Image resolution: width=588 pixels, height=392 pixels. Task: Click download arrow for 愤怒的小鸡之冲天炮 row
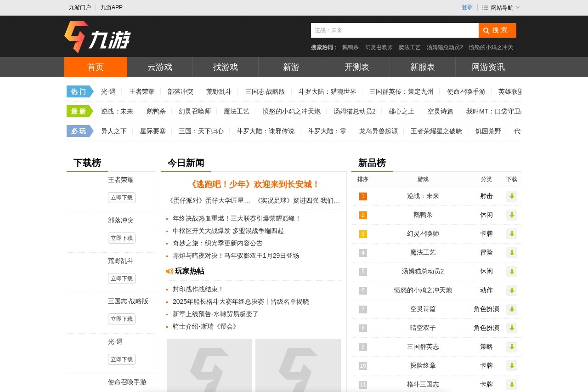512,290
